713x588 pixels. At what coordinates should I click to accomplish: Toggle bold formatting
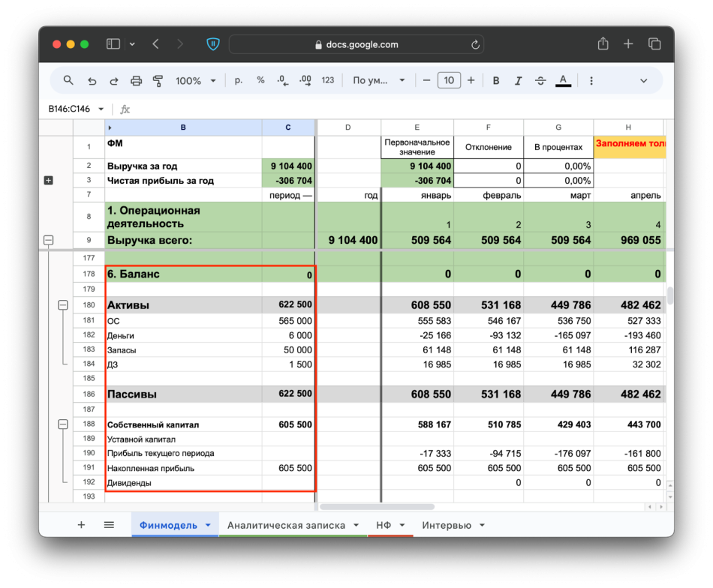pos(495,80)
